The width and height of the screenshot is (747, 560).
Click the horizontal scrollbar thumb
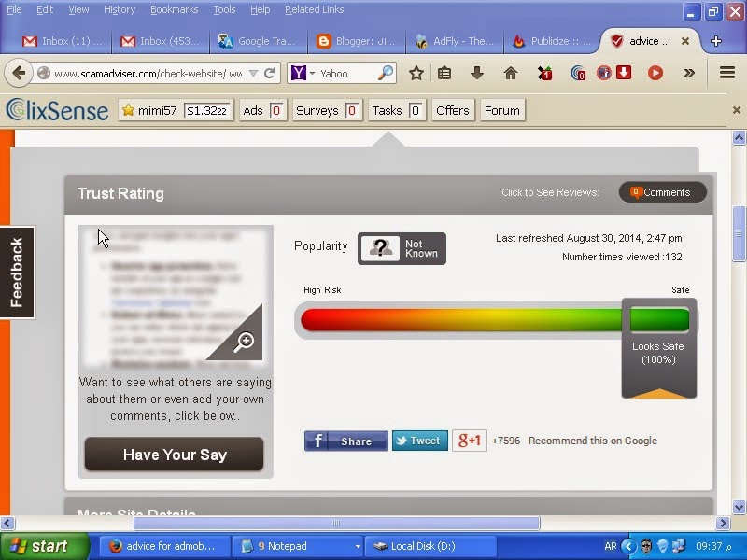(x=336, y=524)
